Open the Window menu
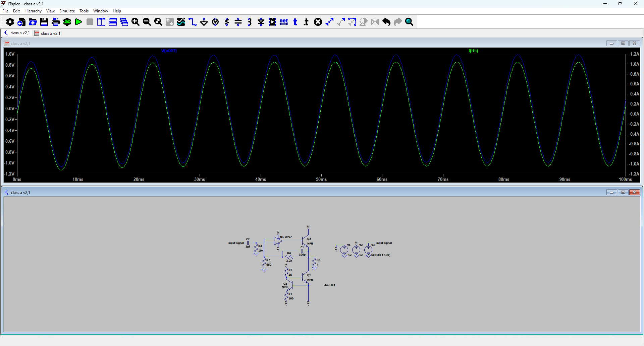This screenshot has height=346, width=644. [x=101, y=11]
